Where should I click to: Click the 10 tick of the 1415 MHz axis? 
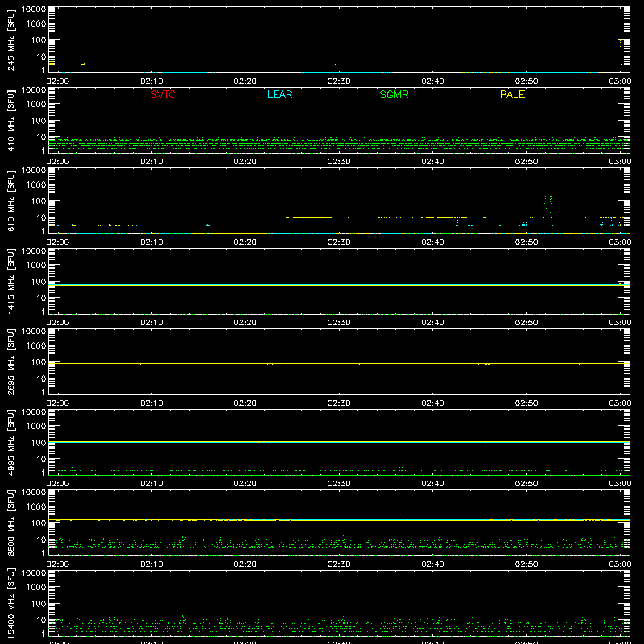tap(41, 298)
